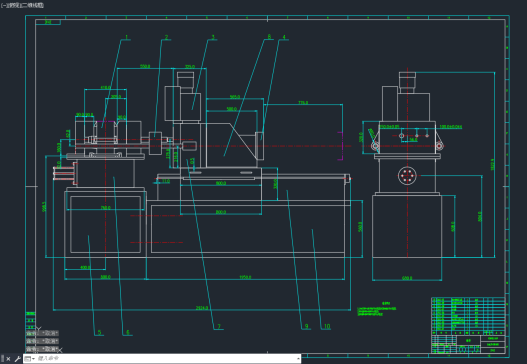This screenshot has height=364, width=527.
Task: Select callout number 1 label
Action: (126, 37)
